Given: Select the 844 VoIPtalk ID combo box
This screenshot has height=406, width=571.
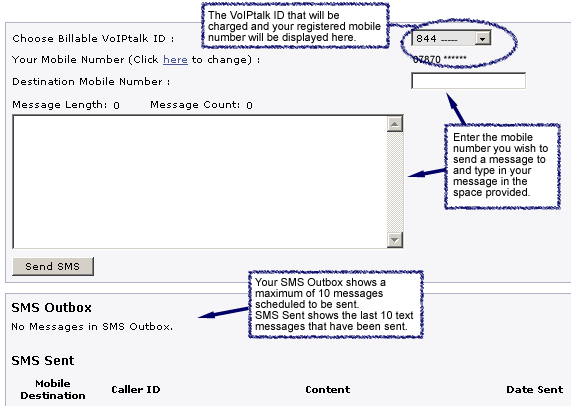Looking at the screenshot, I should pos(451,38).
